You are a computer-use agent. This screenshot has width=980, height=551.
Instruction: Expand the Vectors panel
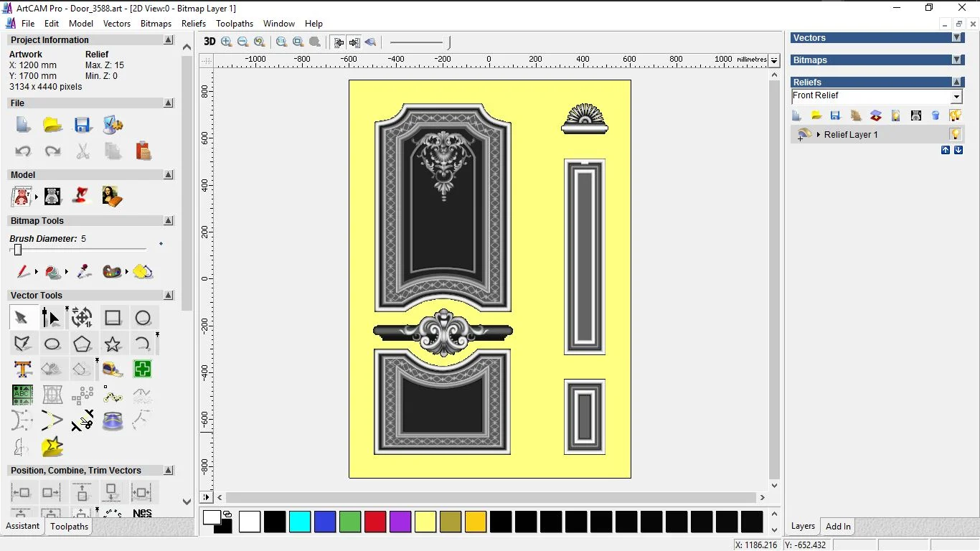(x=956, y=38)
